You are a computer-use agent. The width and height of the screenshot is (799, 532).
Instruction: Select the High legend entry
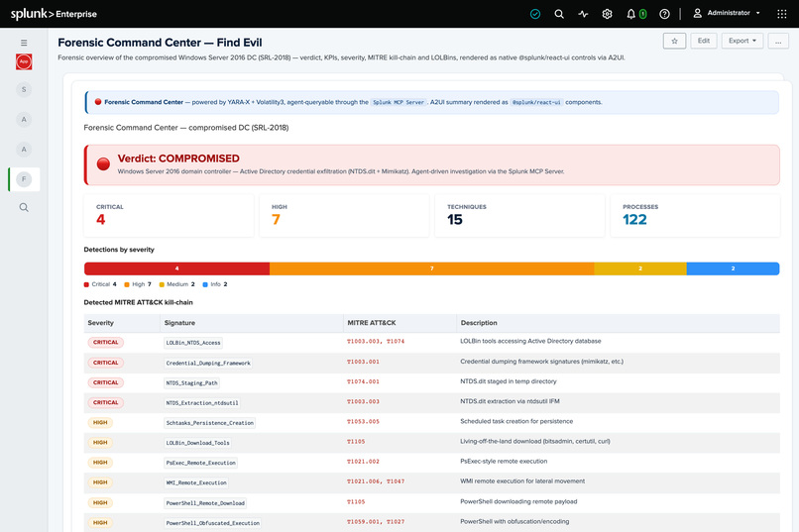click(138, 284)
